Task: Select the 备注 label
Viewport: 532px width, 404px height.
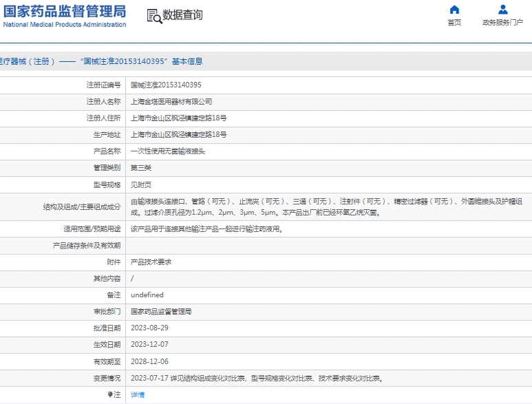Action: pos(114,295)
